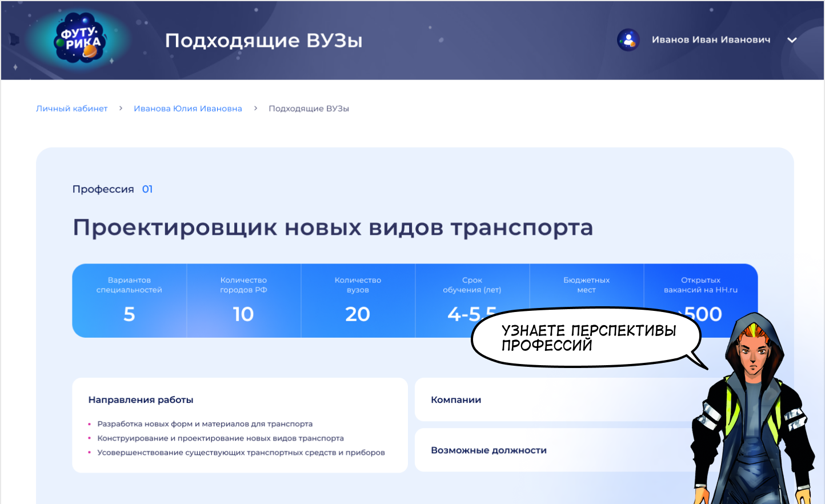Click the Направления работы panel header

pos(141,399)
